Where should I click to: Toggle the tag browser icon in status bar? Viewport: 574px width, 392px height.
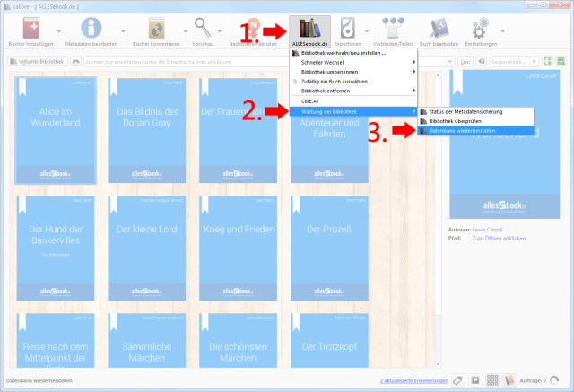tap(457, 380)
